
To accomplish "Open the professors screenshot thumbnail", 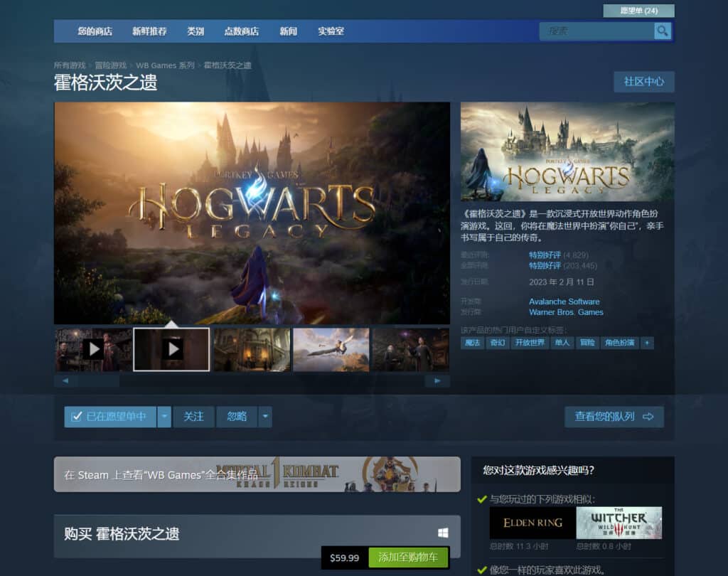I will (x=410, y=349).
